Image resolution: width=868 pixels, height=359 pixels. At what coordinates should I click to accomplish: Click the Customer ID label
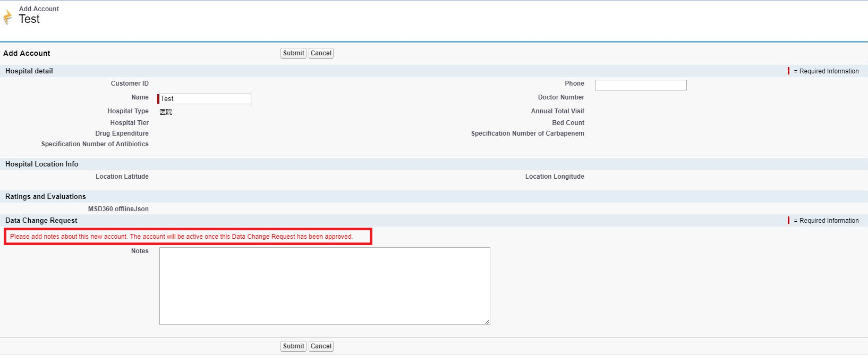(x=130, y=84)
